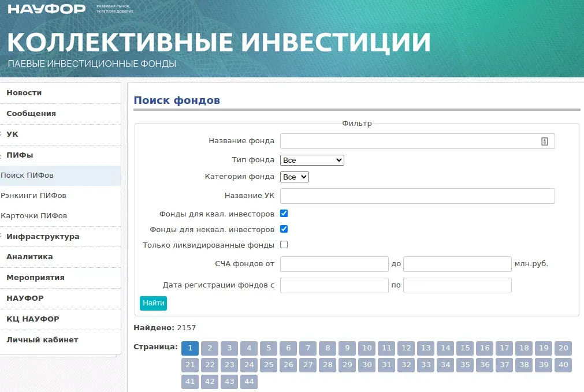Screen dimensions: 584x392
Task: Select Рэнкинги ПИФов submenu item
Action: coord(34,196)
